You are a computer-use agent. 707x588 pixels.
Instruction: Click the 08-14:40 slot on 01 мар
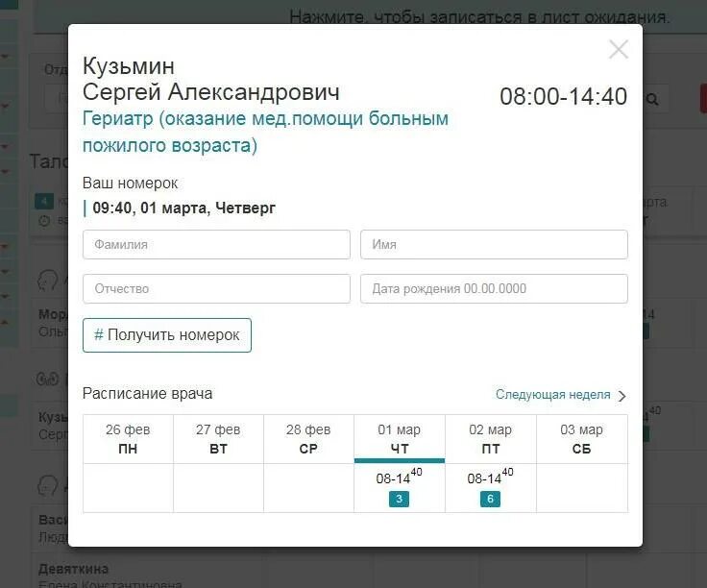click(399, 477)
